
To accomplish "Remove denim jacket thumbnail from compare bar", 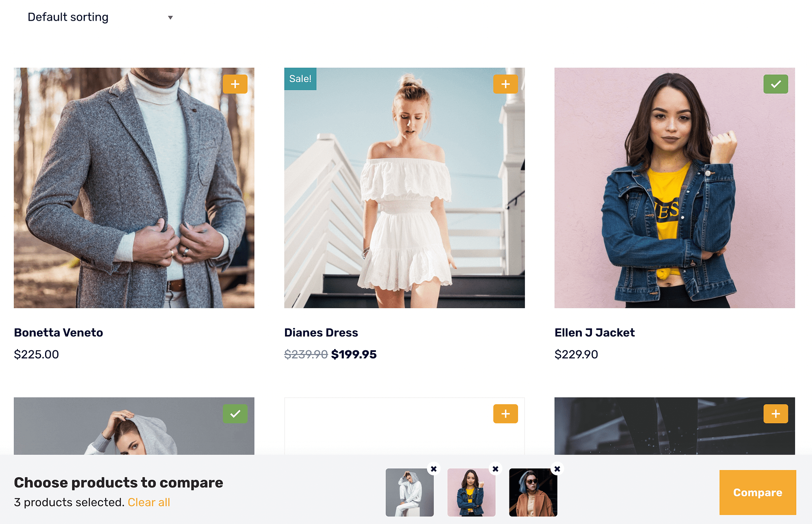I will (495, 469).
